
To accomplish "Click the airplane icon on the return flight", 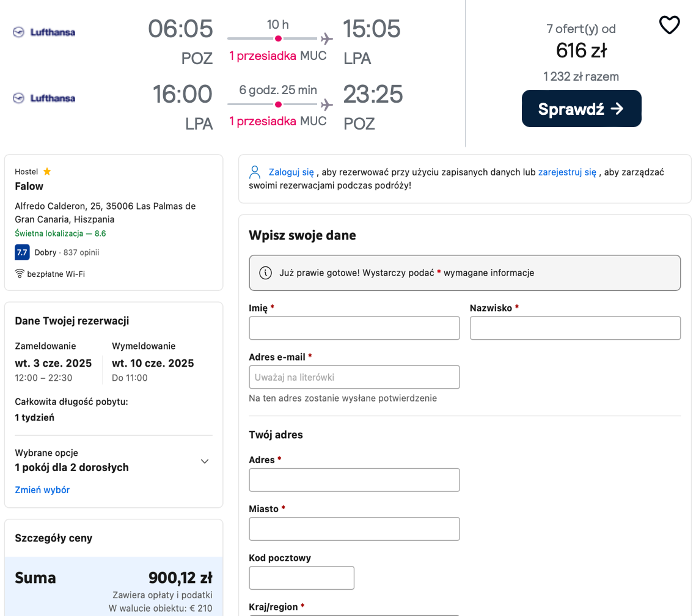I will click(x=327, y=105).
